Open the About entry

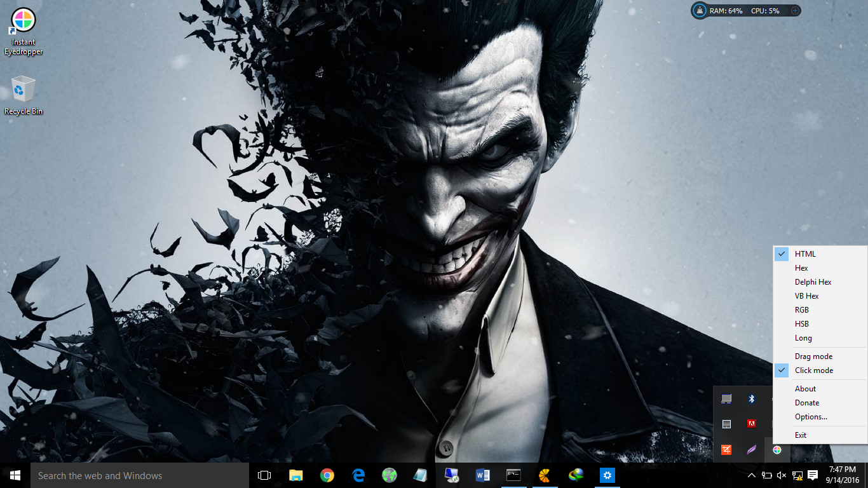pyautogui.click(x=820, y=389)
